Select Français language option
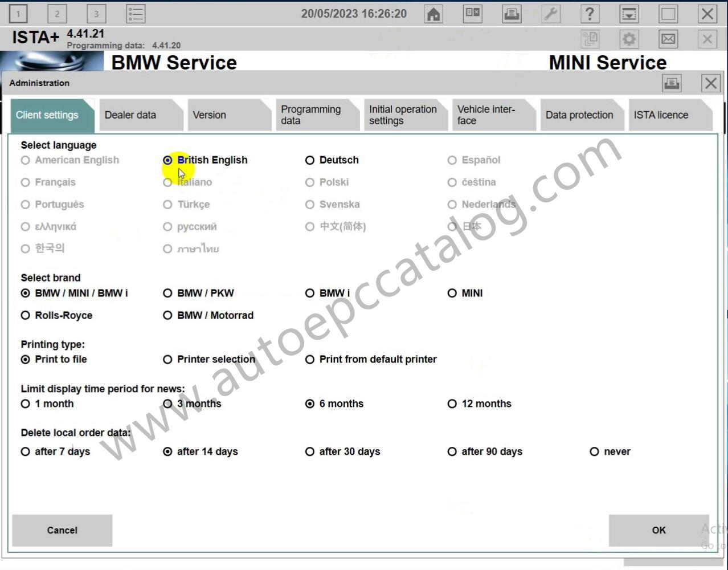The image size is (728, 570). [48, 182]
